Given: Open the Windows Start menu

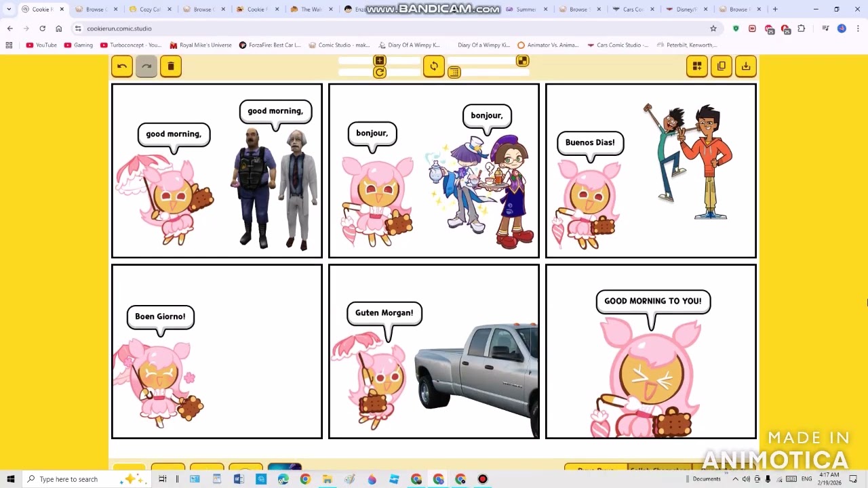Looking at the screenshot, I should [x=10, y=479].
